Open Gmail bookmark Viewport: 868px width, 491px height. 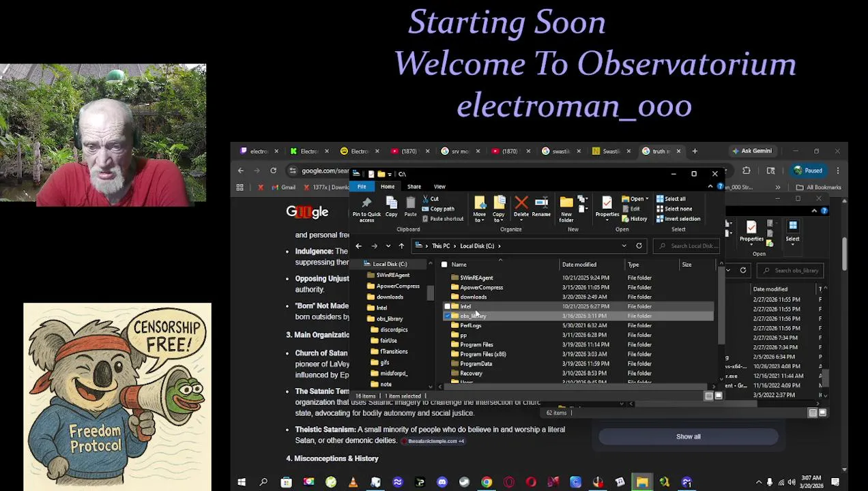coord(283,188)
